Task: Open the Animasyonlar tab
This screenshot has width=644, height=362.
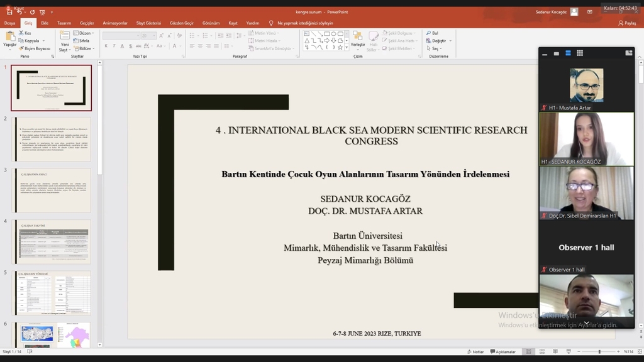Action: click(115, 23)
